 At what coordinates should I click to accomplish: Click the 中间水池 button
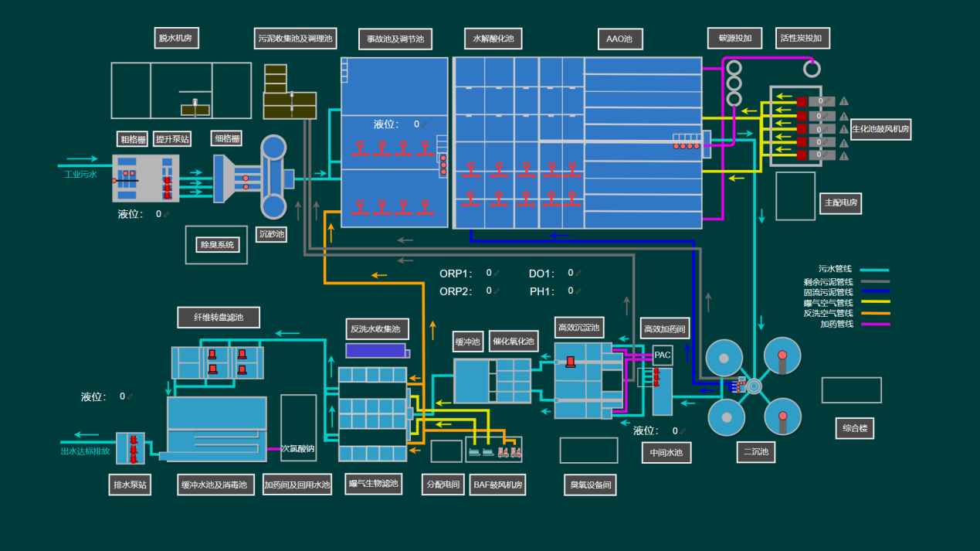pos(666,453)
